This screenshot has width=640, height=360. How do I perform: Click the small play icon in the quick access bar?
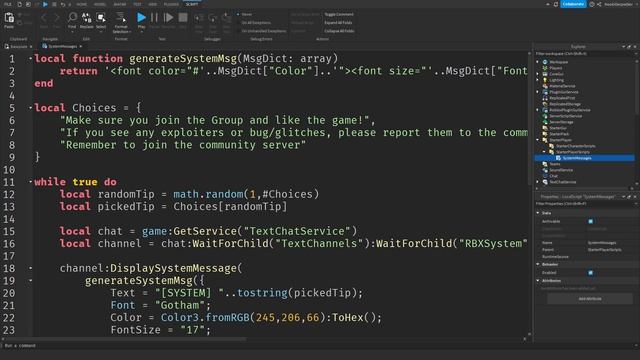click(45, 4)
